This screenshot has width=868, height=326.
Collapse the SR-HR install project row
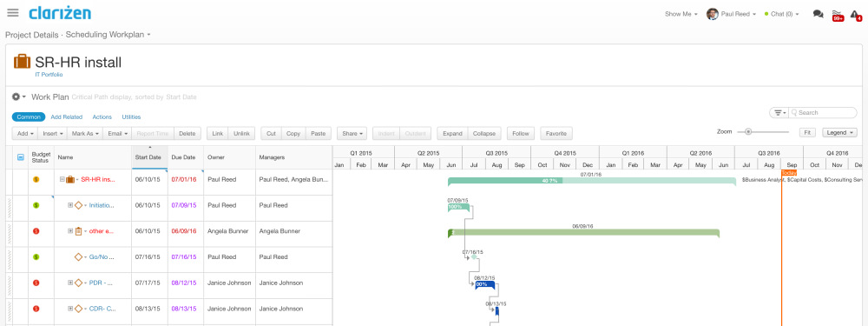pyautogui.click(x=62, y=180)
